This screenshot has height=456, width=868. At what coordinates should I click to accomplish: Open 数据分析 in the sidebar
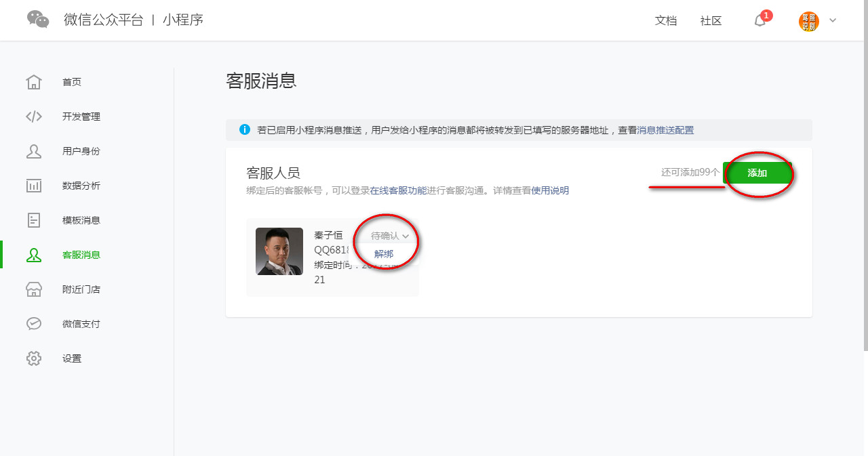[81, 186]
